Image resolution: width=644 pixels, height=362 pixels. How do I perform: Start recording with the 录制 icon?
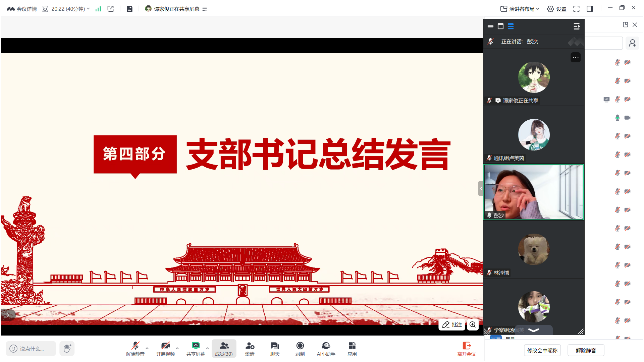tap(300, 349)
